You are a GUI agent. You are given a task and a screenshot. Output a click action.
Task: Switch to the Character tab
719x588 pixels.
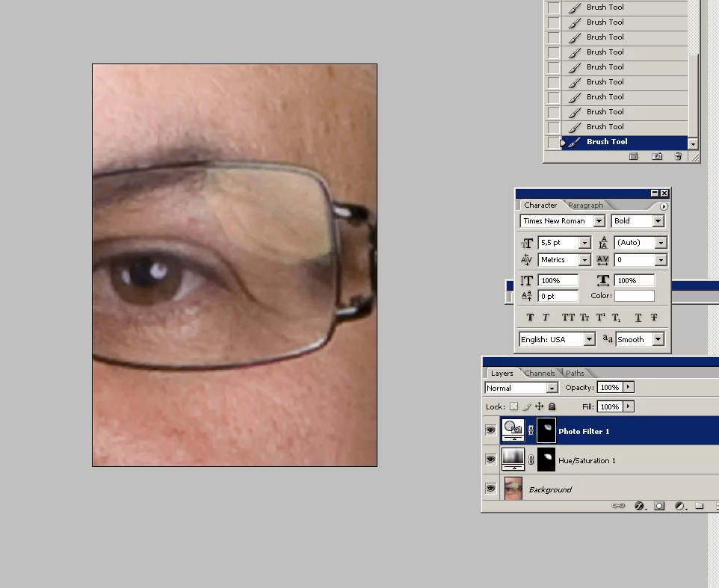coord(540,205)
